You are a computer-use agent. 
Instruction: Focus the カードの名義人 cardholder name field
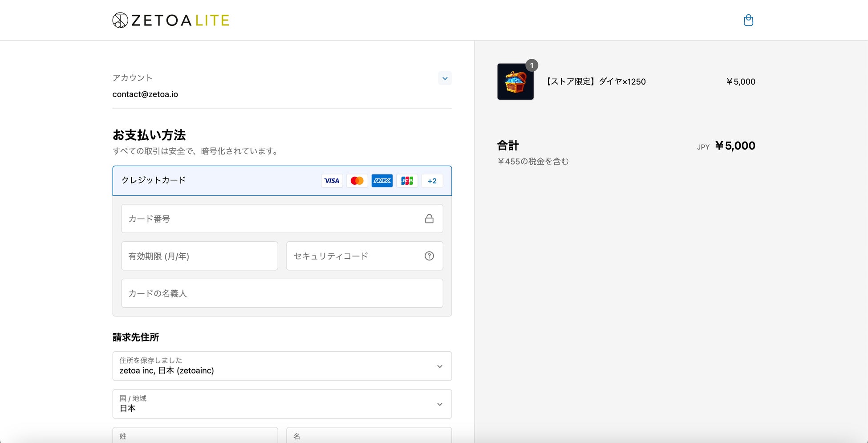click(x=282, y=293)
